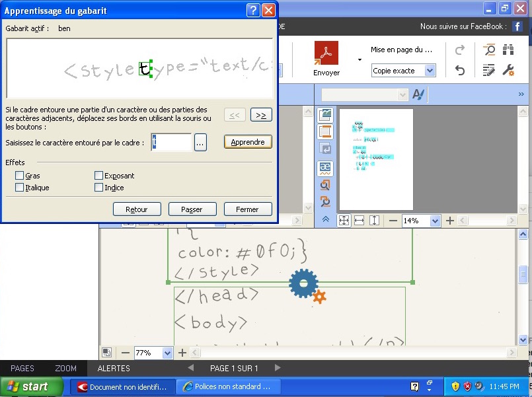Switch to the ALERTES tab
This screenshot has width=532, height=397.
point(114,368)
